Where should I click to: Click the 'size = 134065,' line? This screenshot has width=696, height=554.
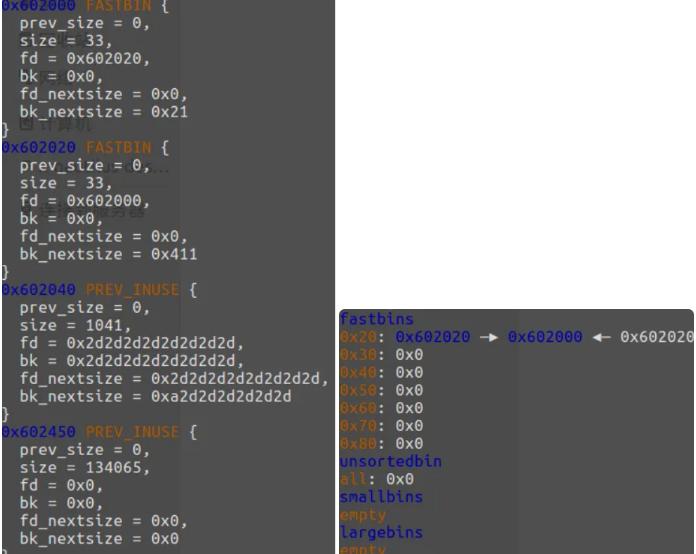click(85, 467)
